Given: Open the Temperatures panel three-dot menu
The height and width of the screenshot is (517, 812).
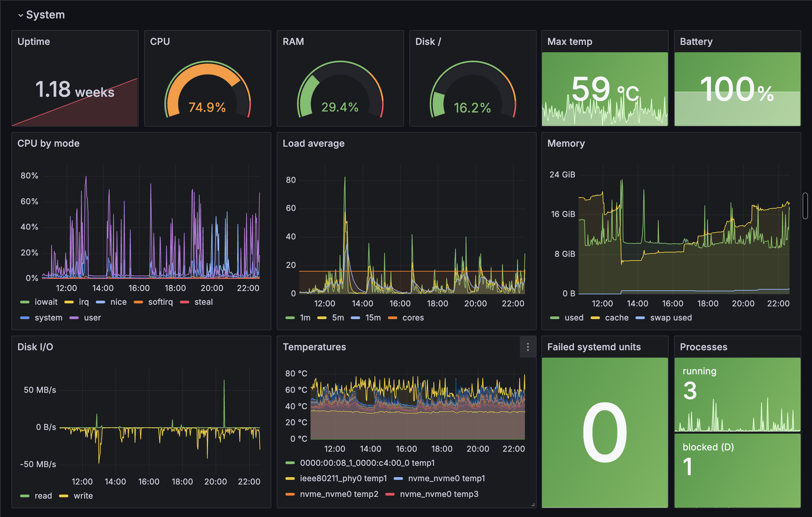Looking at the screenshot, I should click(528, 347).
